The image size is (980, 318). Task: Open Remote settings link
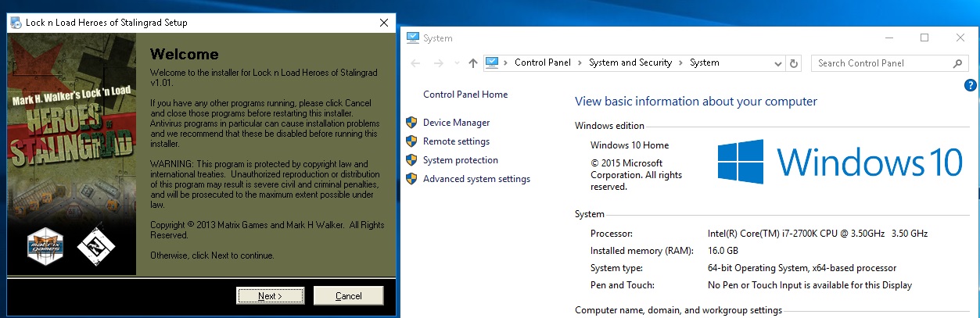point(456,141)
